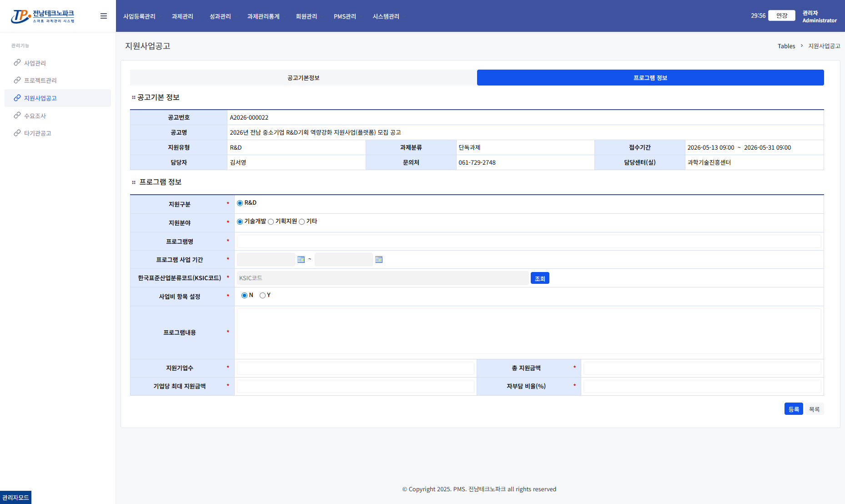Screen dimensions: 845x504
Task: Focus the KSIC코드 input field
Action: pos(382,278)
